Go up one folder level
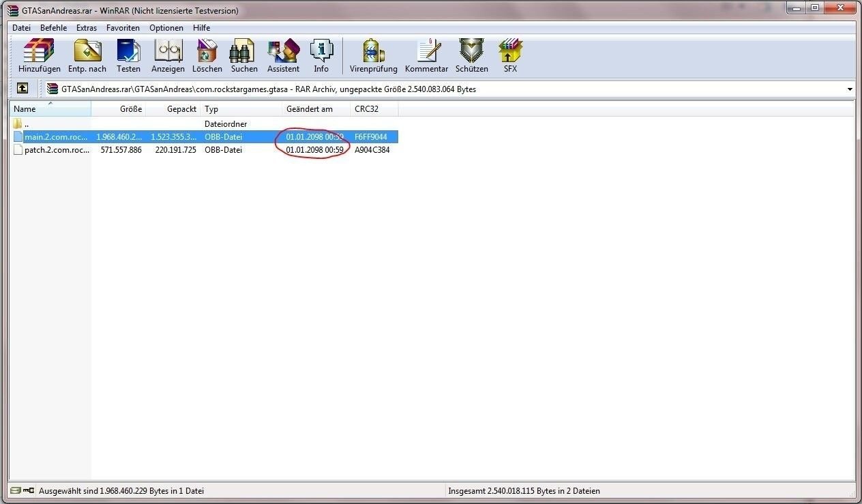The height and width of the screenshot is (504, 862). (x=23, y=89)
